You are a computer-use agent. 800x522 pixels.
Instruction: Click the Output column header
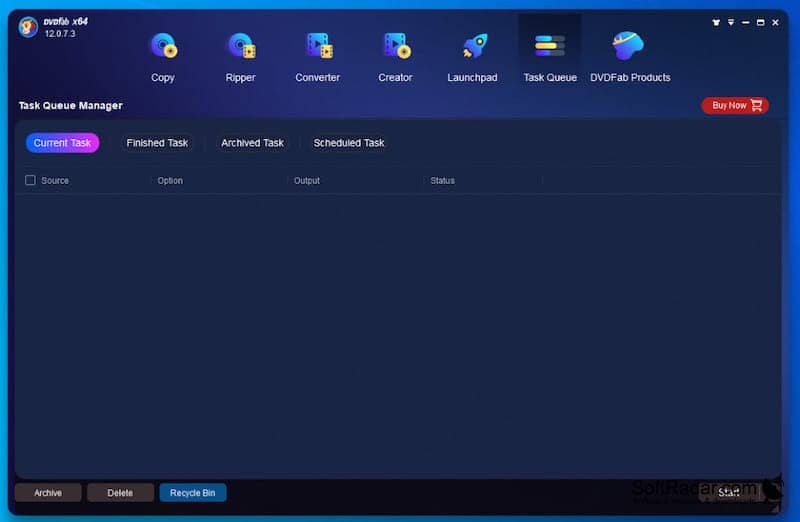[x=307, y=181]
